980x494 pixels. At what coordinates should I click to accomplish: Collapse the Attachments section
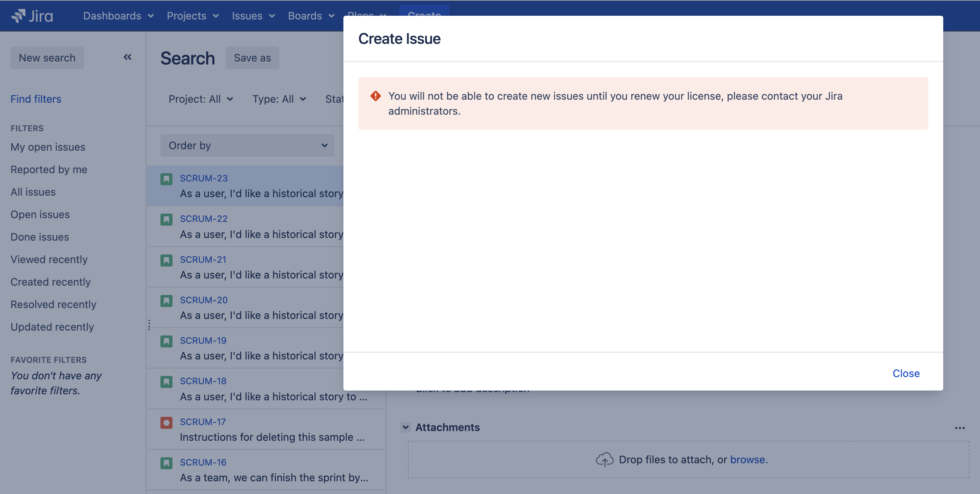(x=406, y=427)
